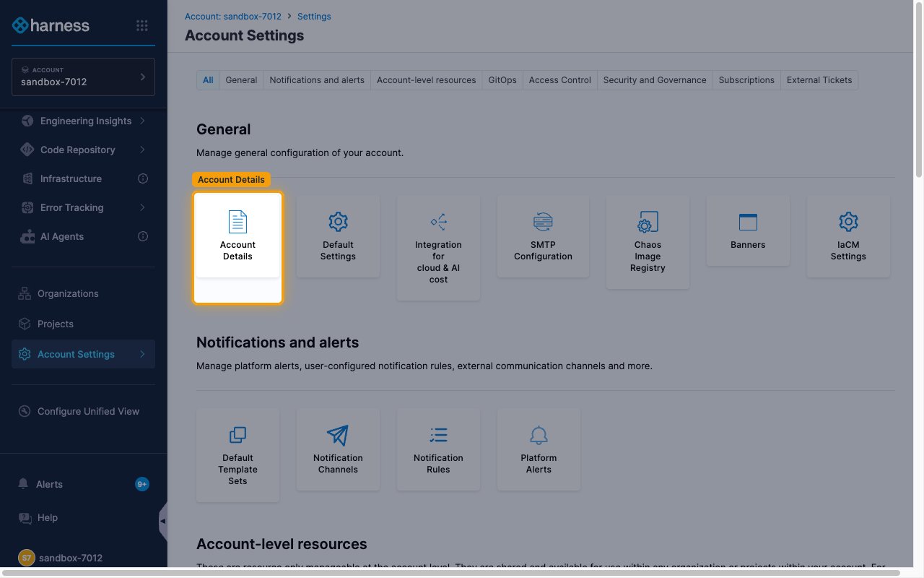Collapse the side navigation handle
The image size is (924, 578).
click(163, 521)
